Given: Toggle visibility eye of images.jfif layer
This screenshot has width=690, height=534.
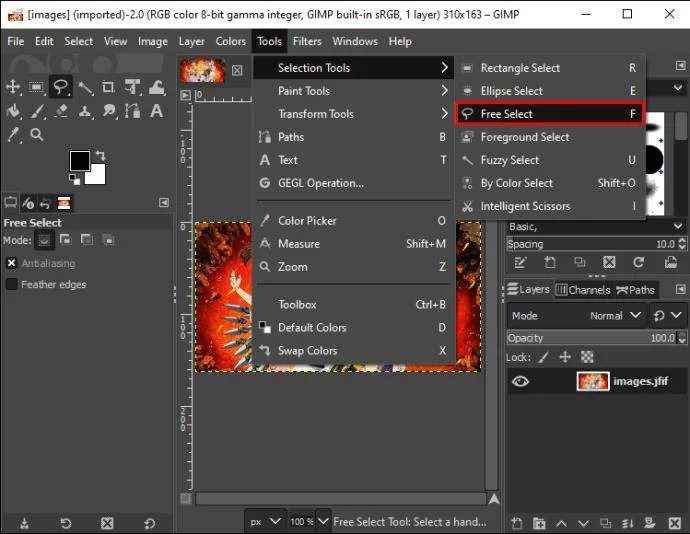Looking at the screenshot, I should 520,381.
